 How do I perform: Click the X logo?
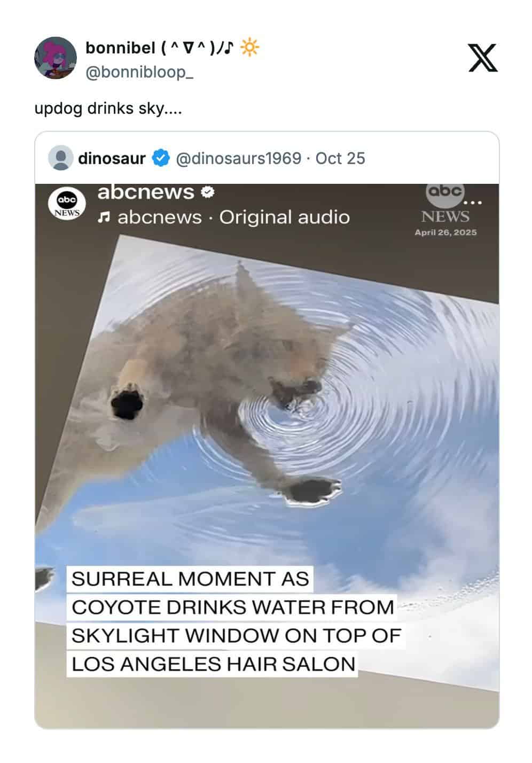click(x=483, y=58)
